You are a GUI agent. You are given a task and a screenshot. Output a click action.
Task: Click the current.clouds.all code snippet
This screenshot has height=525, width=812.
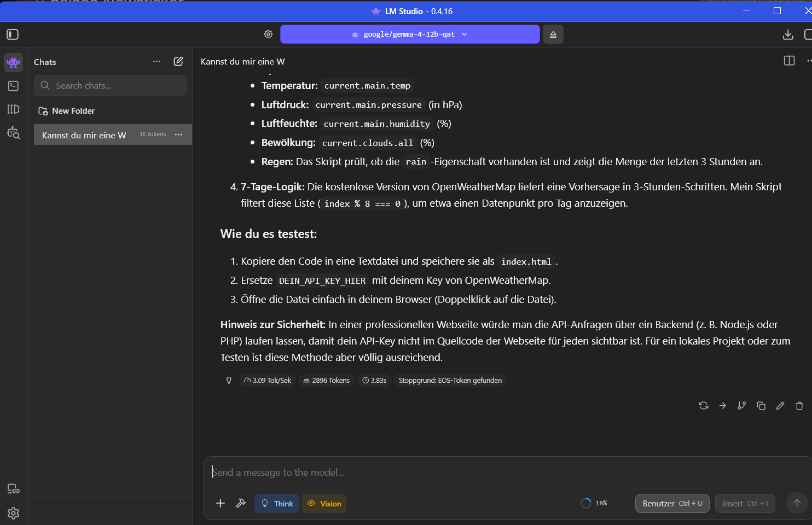368,143
